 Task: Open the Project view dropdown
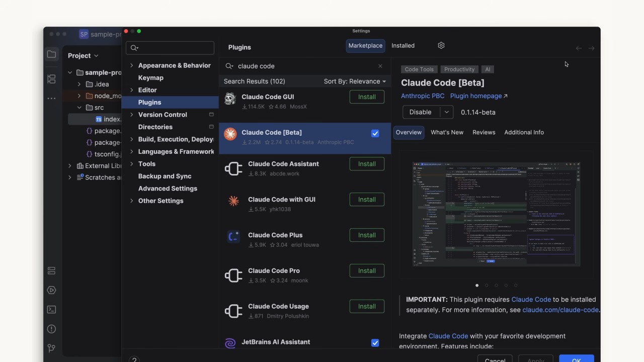(83, 56)
